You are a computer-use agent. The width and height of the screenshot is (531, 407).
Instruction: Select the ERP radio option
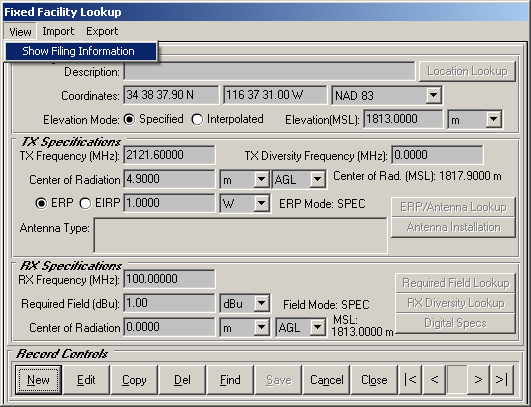tap(41, 204)
